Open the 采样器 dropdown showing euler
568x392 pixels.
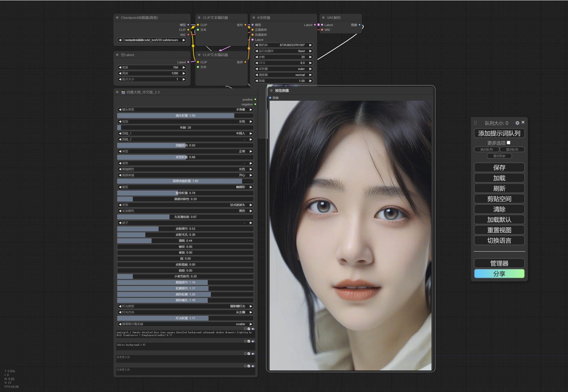(283, 69)
